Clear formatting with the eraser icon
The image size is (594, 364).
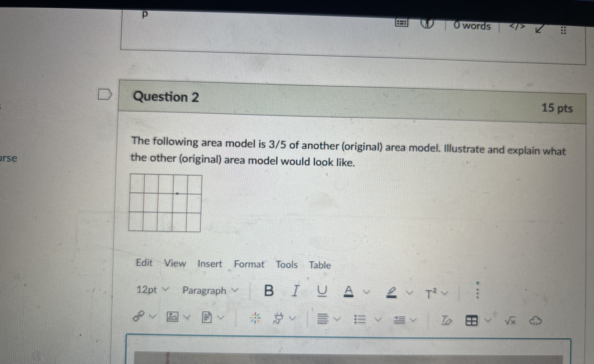447,320
